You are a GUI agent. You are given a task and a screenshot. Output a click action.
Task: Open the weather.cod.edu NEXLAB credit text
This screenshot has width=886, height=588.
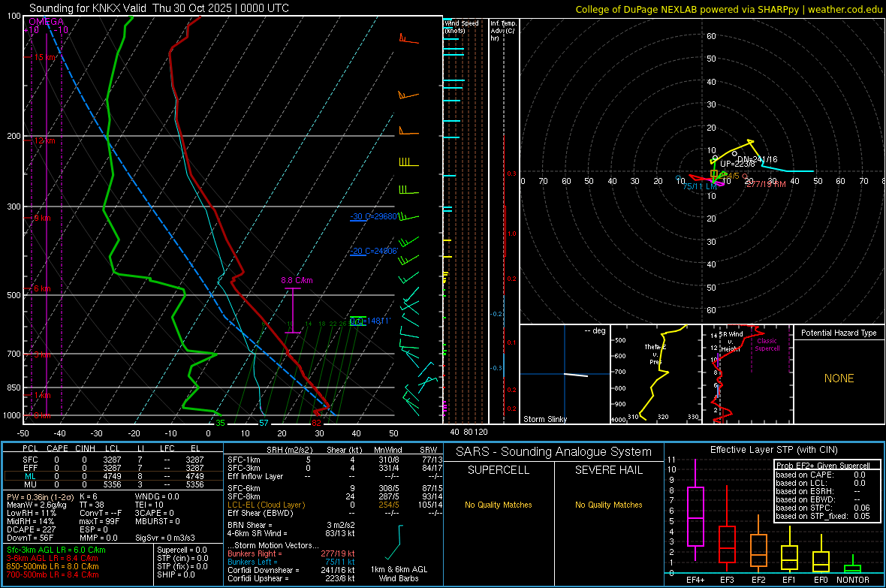click(x=729, y=9)
